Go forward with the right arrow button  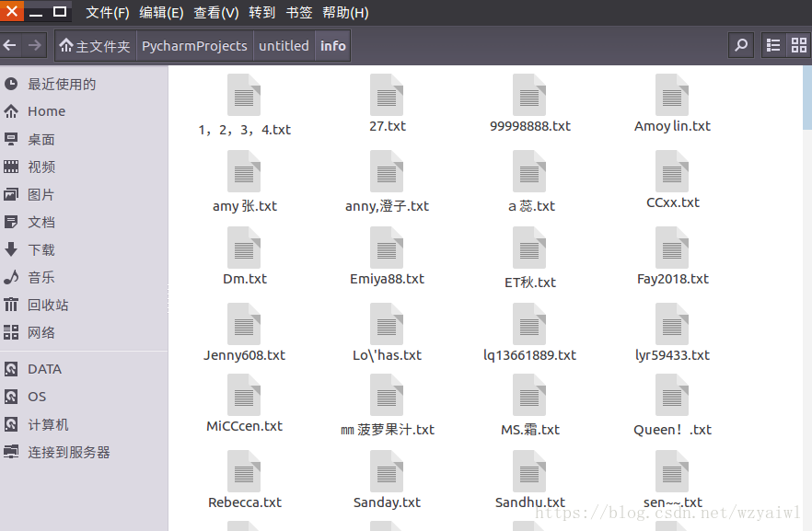(x=35, y=45)
